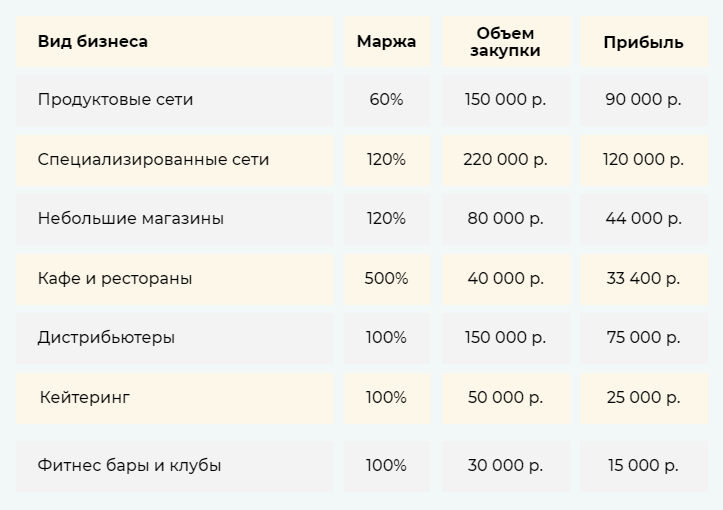
Task: Select the 33 400 р. profit cell
Action: pyautogui.click(x=643, y=278)
